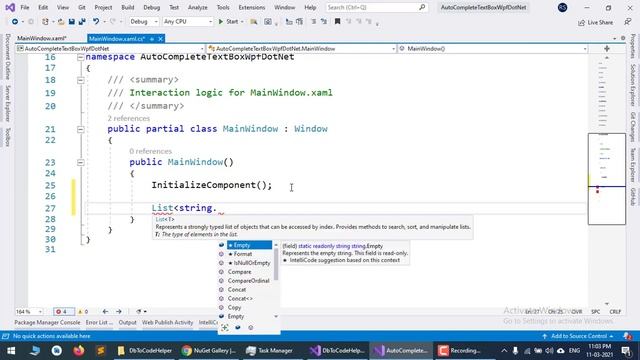Image resolution: width=640 pixels, height=360 pixels.
Task: Open Firefox from the taskbar
Action: (79, 350)
